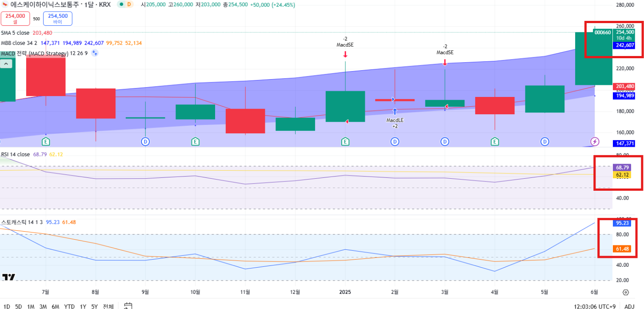Viewport: 644px width, 309px height.
Task: Select the YTD time range
Action: pyautogui.click(x=69, y=306)
